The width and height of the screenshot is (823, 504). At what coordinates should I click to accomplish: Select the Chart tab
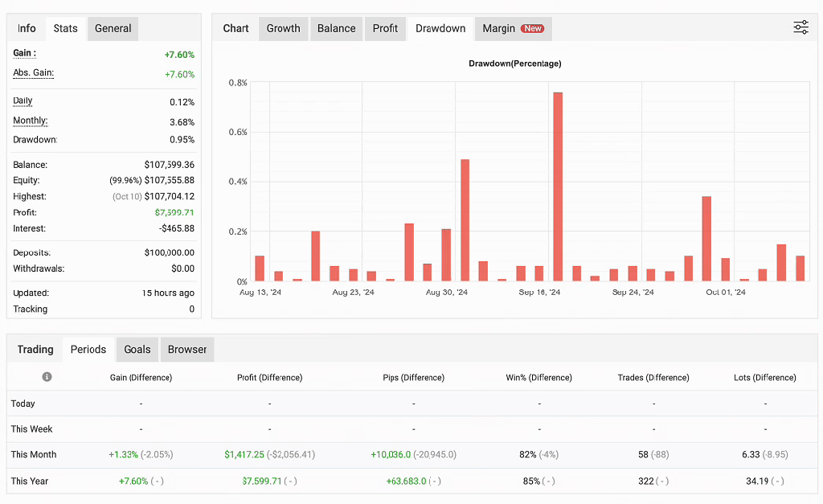(235, 28)
